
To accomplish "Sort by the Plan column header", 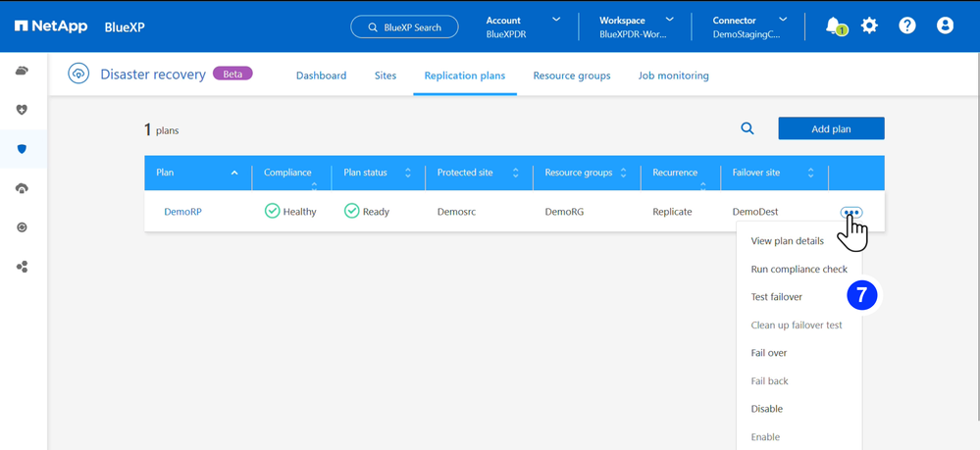I will (196, 173).
